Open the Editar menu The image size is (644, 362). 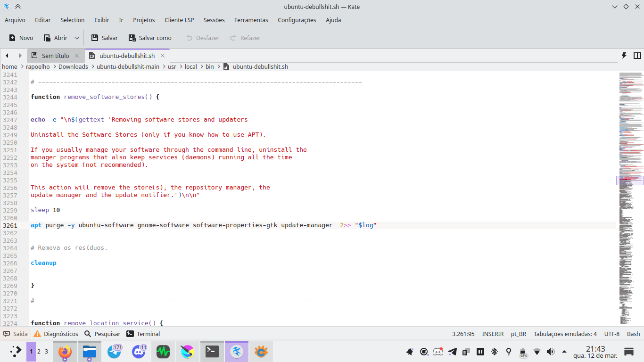[43, 20]
